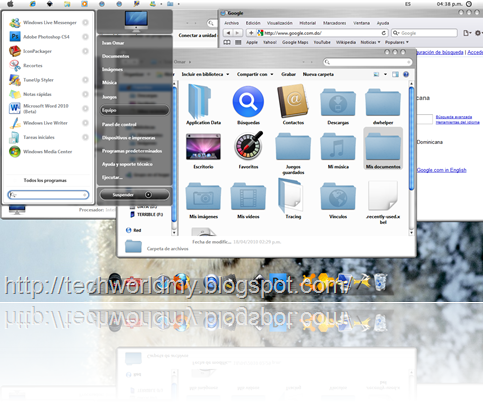The width and height of the screenshot is (483, 402).
Task: Open the Historial menu in Safari
Action: [307, 23]
